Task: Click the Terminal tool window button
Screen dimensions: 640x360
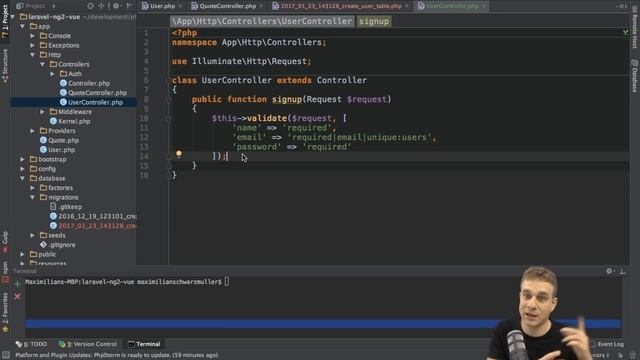Action: (x=144, y=344)
